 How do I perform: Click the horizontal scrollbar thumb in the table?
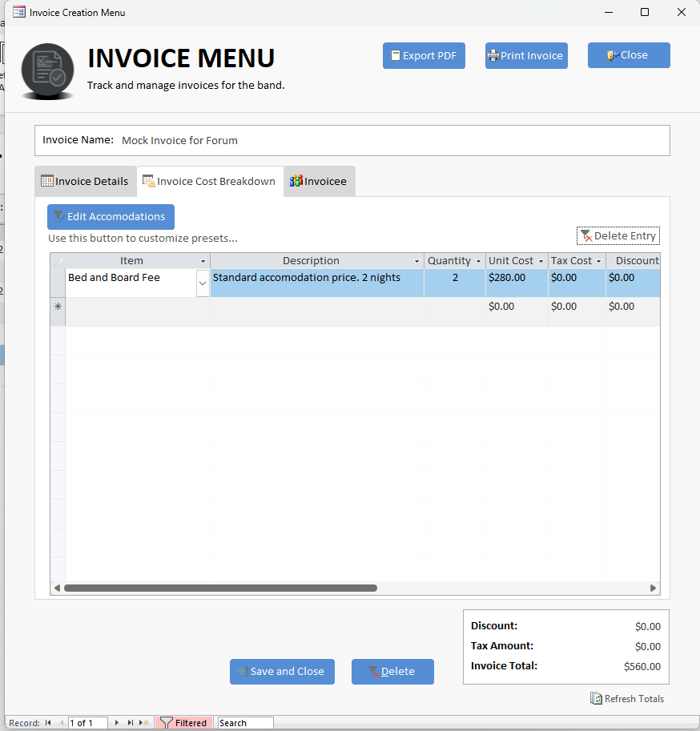tap(220, 588)
